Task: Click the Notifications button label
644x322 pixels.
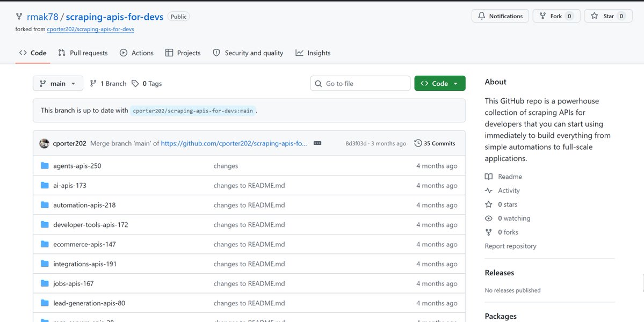Action: point(505,16)
